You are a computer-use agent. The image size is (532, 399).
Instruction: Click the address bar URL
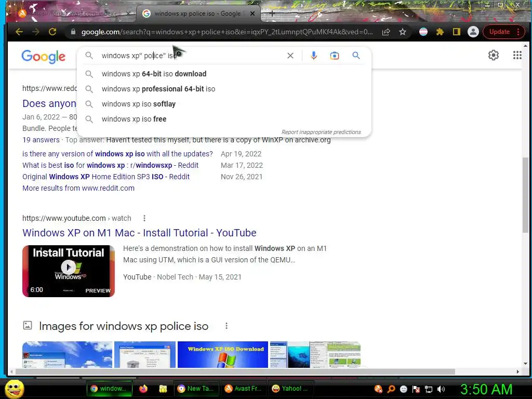click(227, 32)
